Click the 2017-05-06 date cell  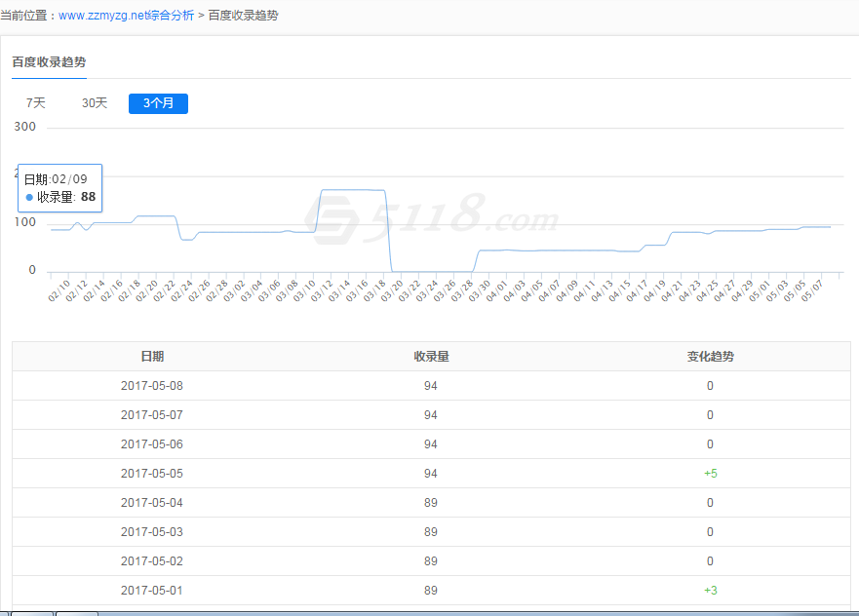tap(152, 444)
